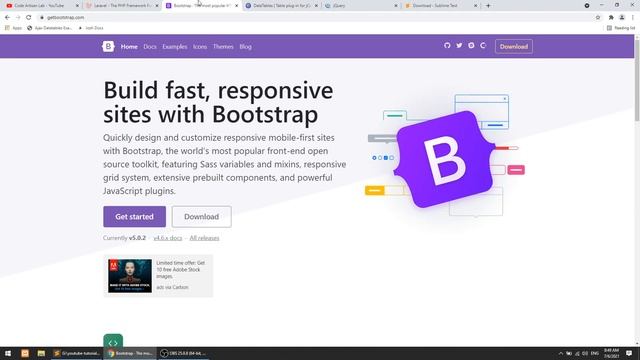Viewport: 640px width, 360px height.
Task: Open the Slack icon in navbar
Action: pyautogui.click(x=471, y=46)
